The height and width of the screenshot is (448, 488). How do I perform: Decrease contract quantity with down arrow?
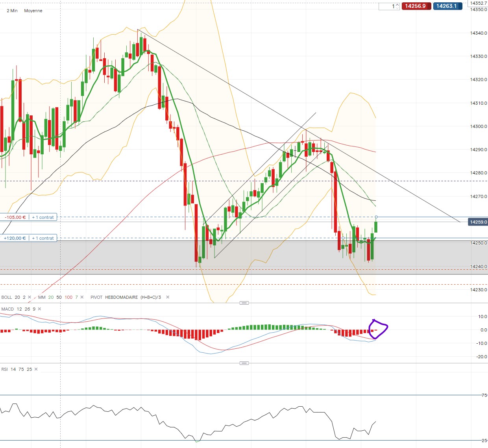(397, 8)
